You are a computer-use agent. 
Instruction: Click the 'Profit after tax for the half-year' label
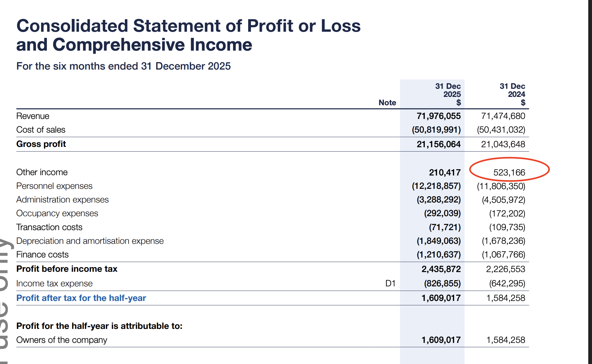coord(81,298)
